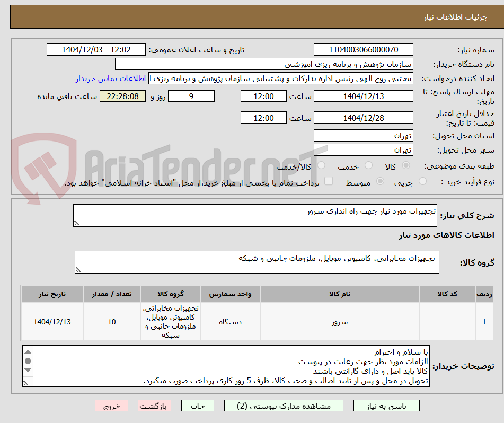Click the price validity date 1404/12/28 field
504x423 pixels.
(x=363, y=118)
